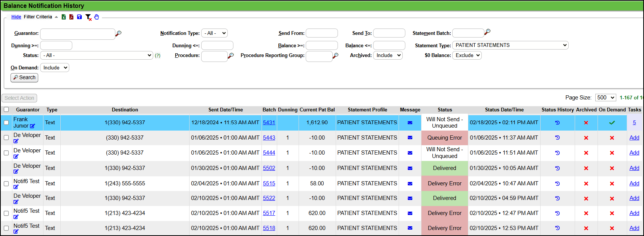Open Procedure Reporting Group lookup magnifier
Screen dimensions: 644x236
tap(335, 56)
